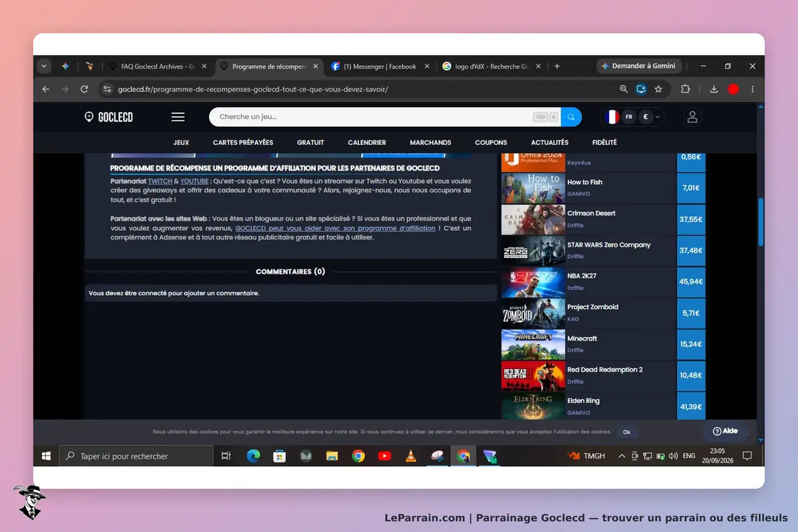Viewport: 798px width, 532px height.
Task: Click the Aide help button
Action: coord(725,431)
